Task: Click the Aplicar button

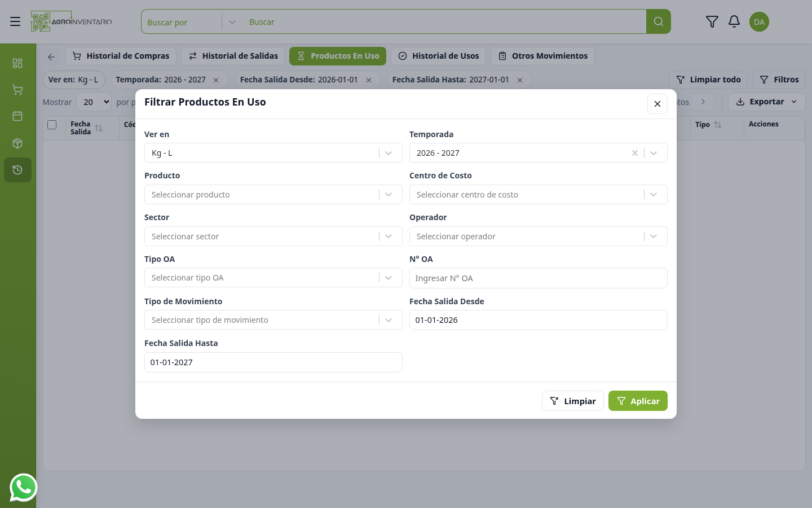Action: tap(638, 401)
